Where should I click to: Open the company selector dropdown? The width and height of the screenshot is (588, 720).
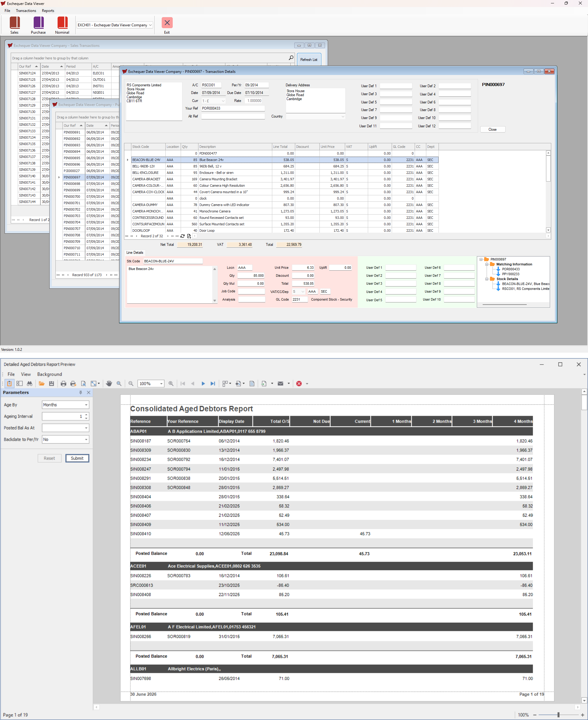[x=150, y=25]
